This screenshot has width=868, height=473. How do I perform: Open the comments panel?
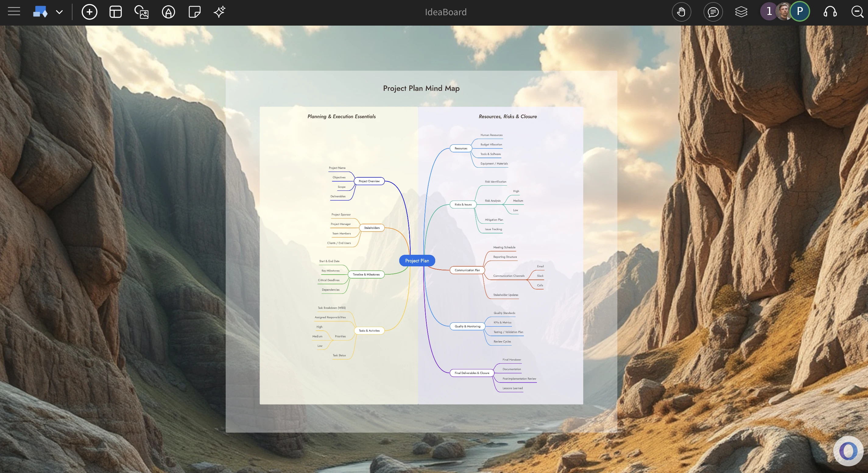click(713, 12)
